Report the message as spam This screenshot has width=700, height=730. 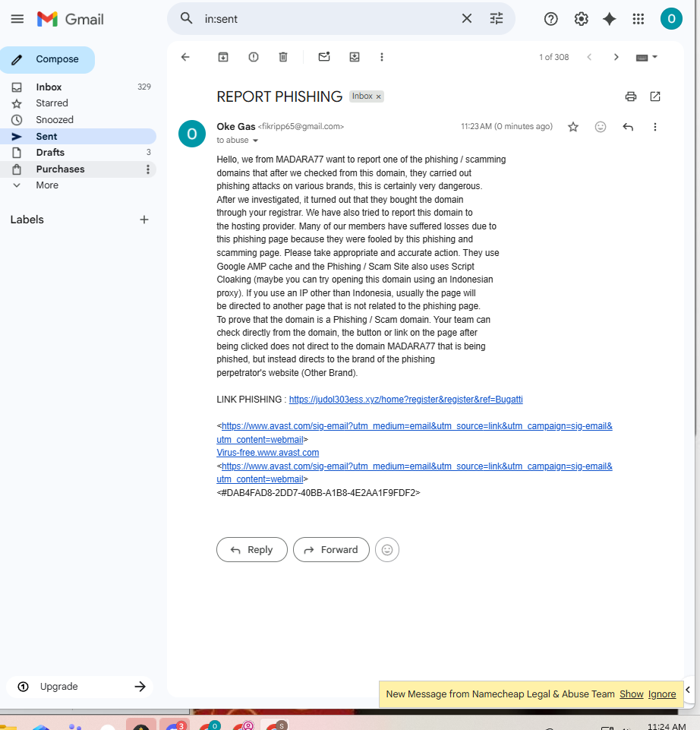pos(253,57)
